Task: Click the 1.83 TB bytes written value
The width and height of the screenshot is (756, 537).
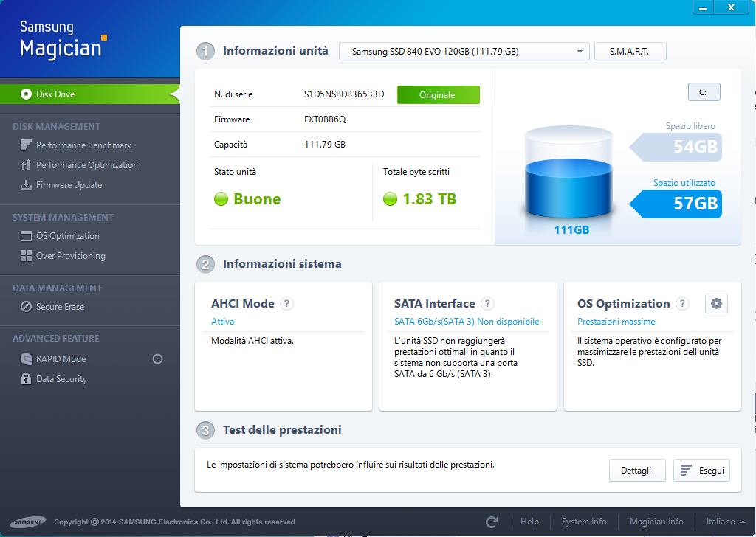Action: tap(429, 199)
